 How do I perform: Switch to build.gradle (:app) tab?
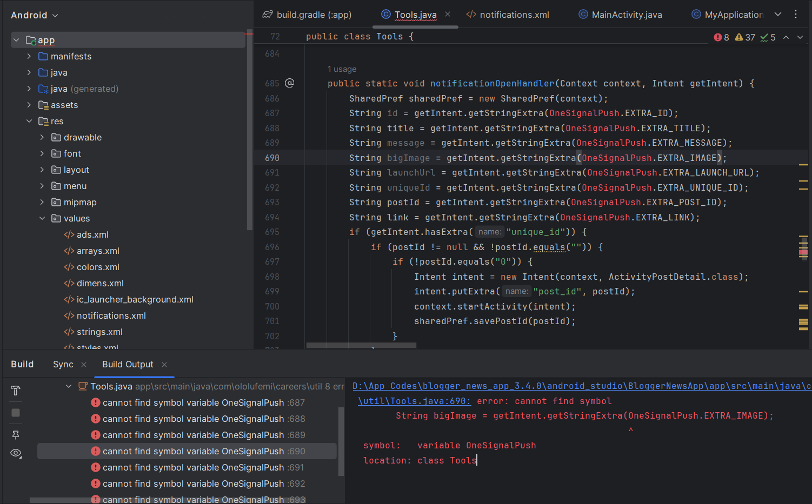pyautogui.click(x=307, y=15)
